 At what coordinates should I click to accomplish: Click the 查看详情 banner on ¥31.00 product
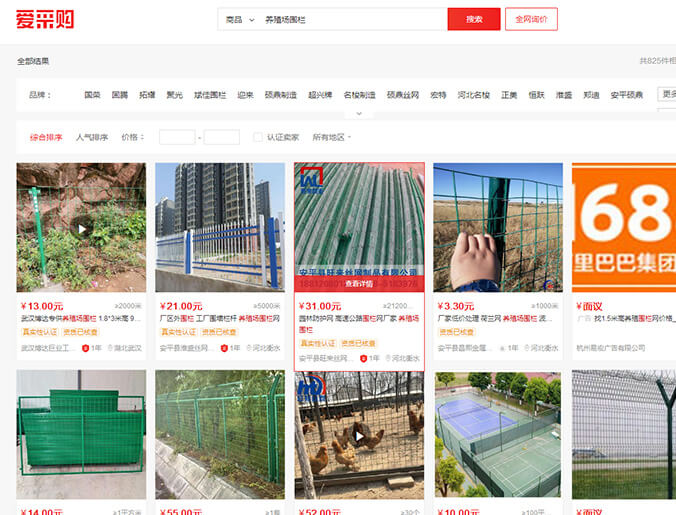(359, 284)
